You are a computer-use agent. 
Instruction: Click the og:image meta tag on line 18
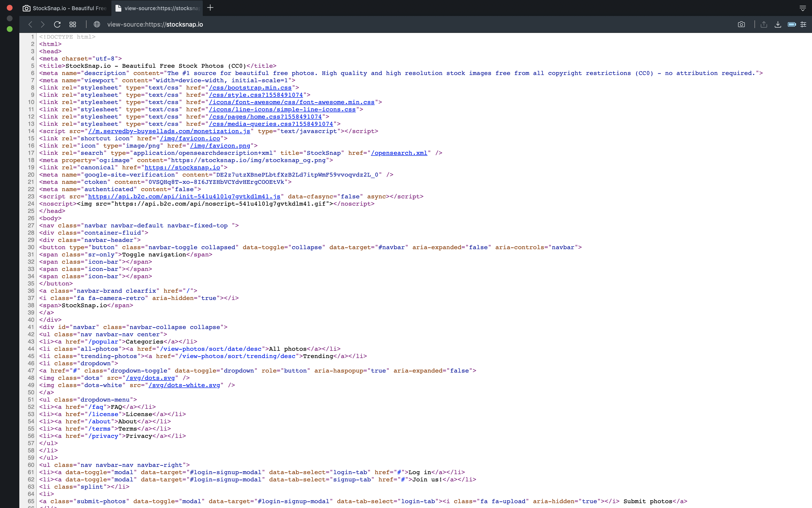coord(186,160)
